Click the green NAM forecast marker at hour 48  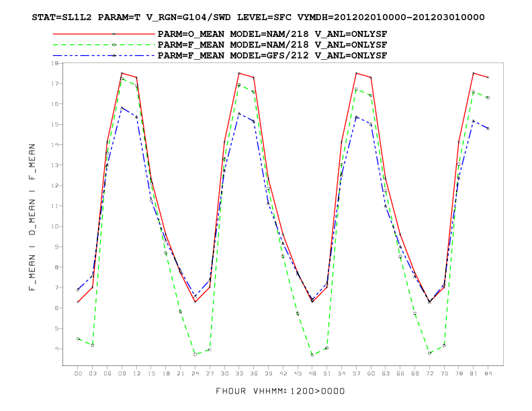click(312, 355)
